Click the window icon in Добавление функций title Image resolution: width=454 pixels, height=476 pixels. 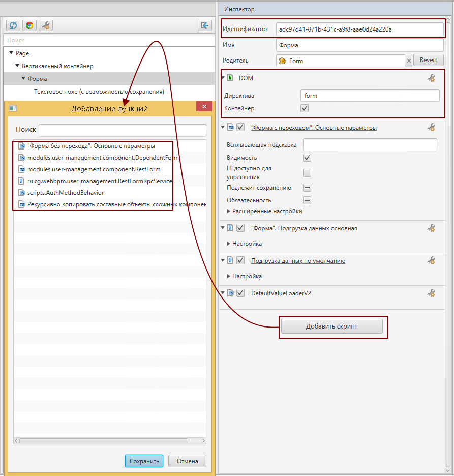pyautogui.click(x=13, y=108)
